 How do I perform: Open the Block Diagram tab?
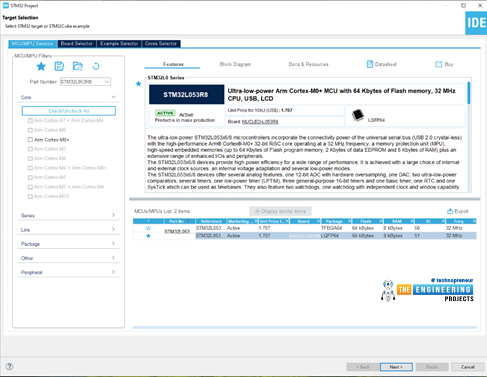click(235, 64)
